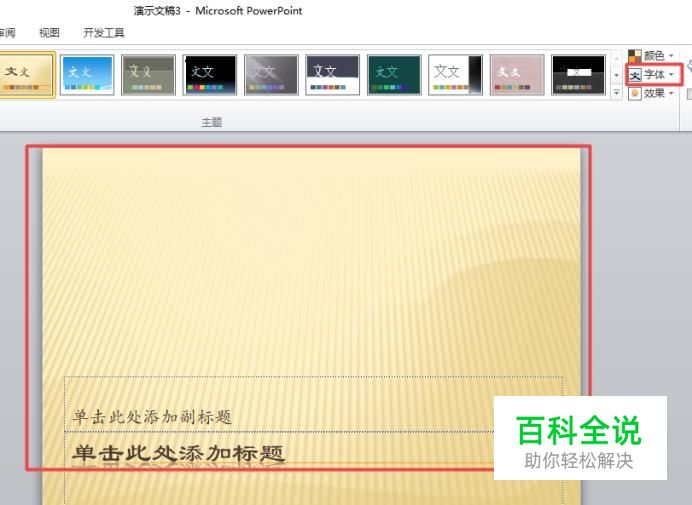Image resolution: width=692 pixels, height=505 pixels.
Task: Apply the white theme with black side bar
Action: tap(455, 75)
